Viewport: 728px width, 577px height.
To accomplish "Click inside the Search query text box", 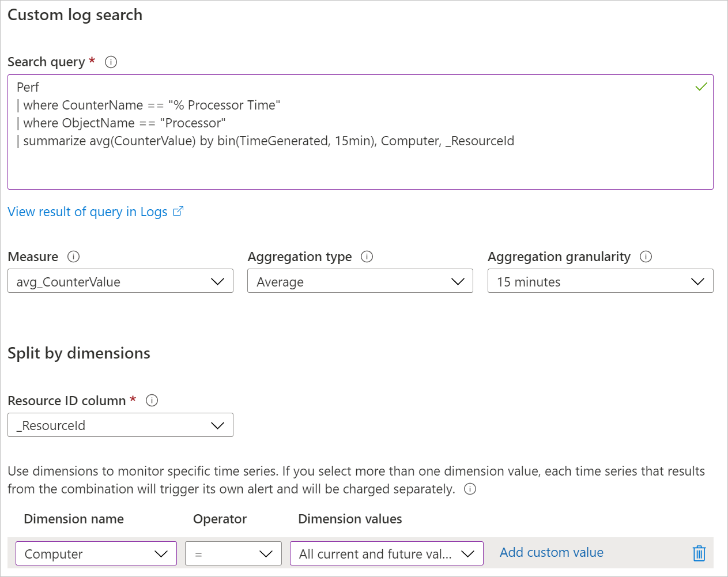I will 360,167.
